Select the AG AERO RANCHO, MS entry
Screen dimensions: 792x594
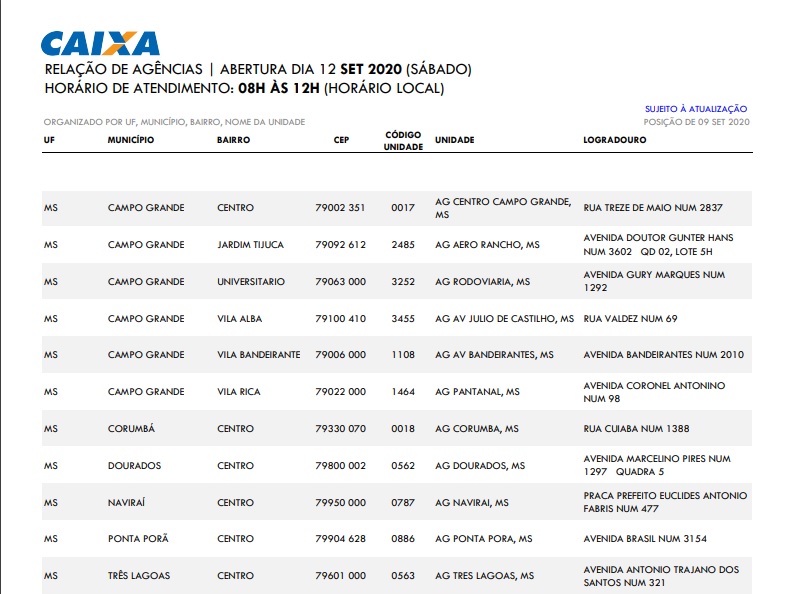(487, 245)
